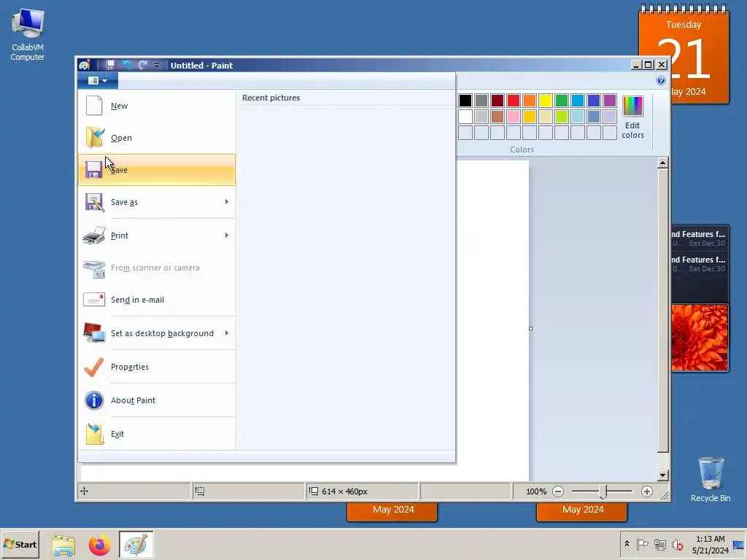
Task: Click the Undo arrow in title bar
Action: 127,65
